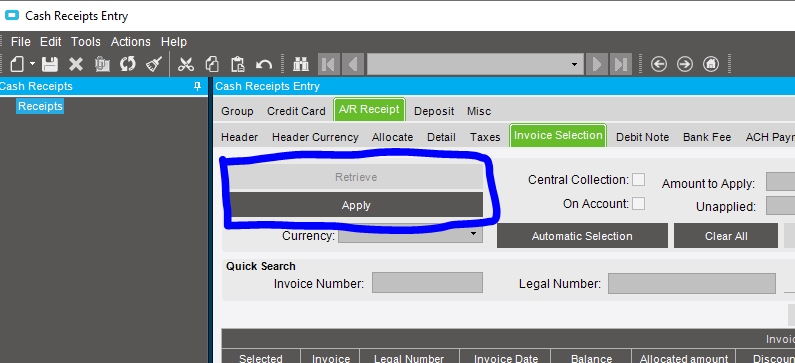The width and height of the screenshot is (795, 363).
Task: Switch to the Group tab
Action: [237, 111]
